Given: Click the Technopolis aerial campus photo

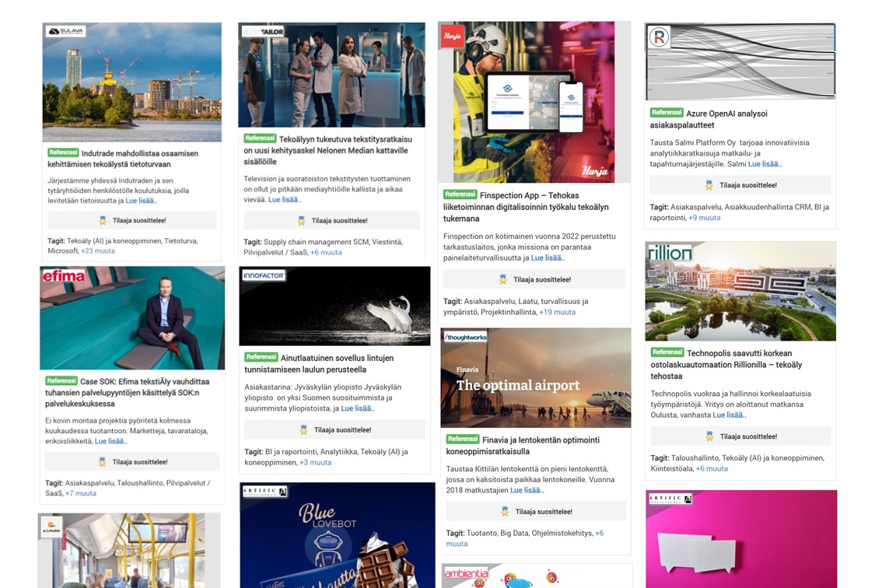Looking at the screenshot, I should click(740, 292).
